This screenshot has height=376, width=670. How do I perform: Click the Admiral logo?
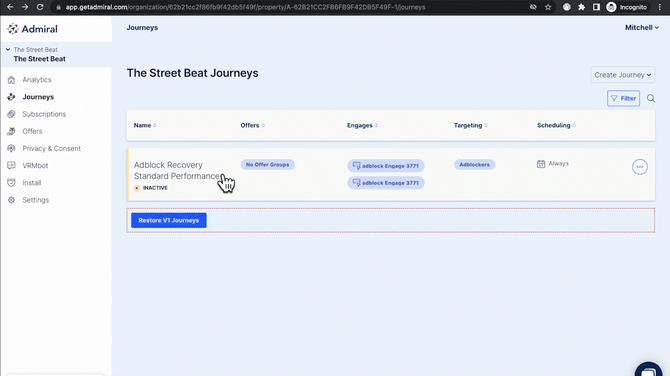pyautogui.click(x=32, y=29)
